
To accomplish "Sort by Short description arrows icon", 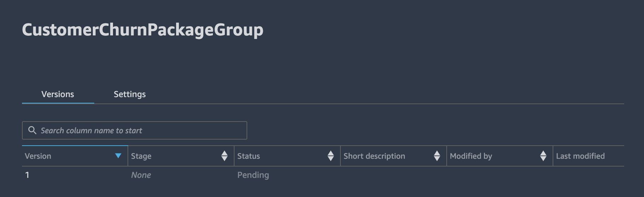I will pyautogui.click(x=437, y=156).
